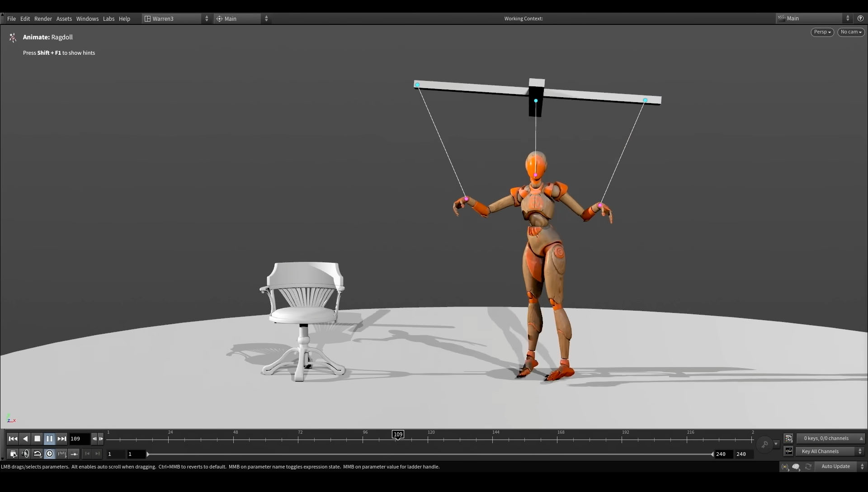Open the Help menu
Screen dimensions: 868x492
click(124, 19)
